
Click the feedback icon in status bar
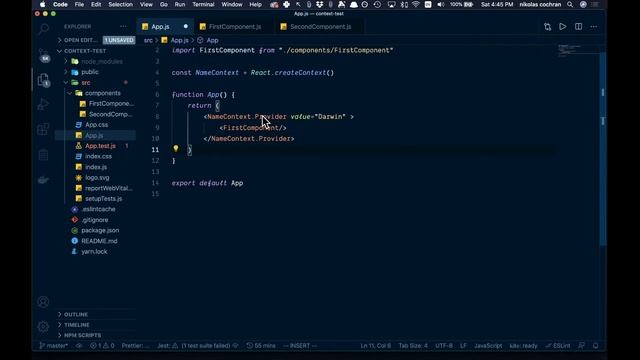[582, 346]
